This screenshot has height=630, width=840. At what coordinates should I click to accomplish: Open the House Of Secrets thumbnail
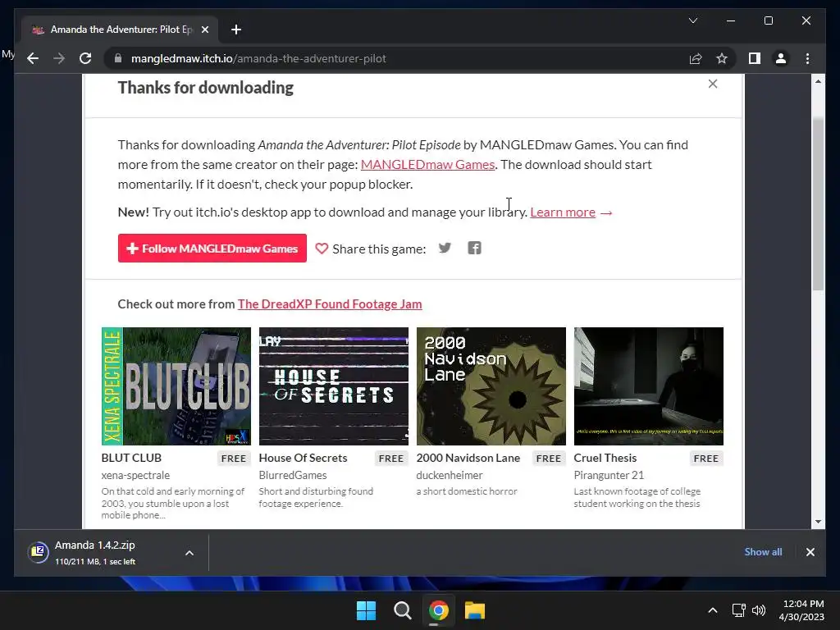coord(333,386)
